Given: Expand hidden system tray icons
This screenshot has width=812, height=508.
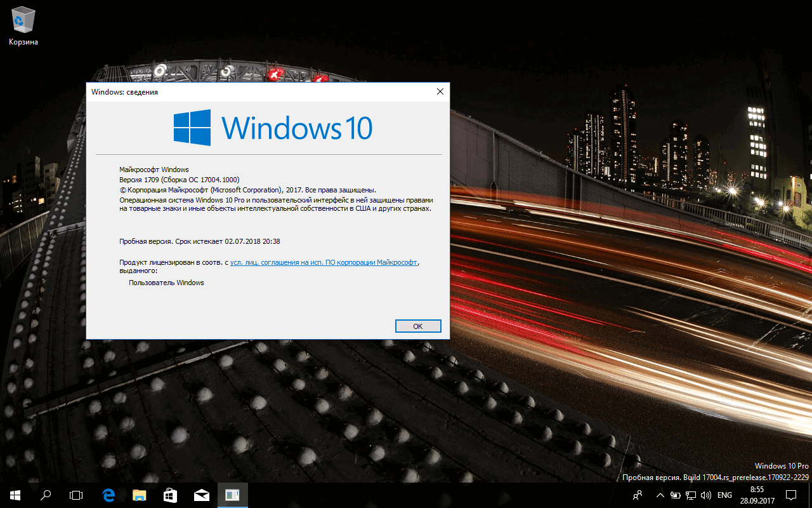Looking at the screenshot, I should point(660,495).
